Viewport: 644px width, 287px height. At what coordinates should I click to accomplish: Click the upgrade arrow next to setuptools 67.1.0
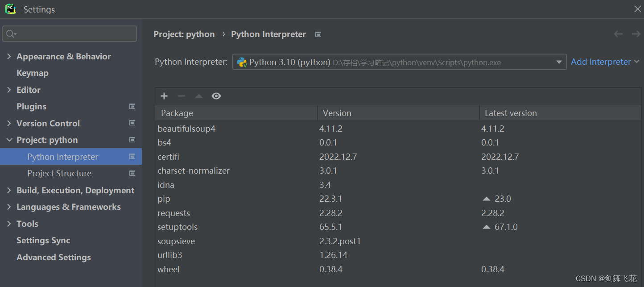486,227
